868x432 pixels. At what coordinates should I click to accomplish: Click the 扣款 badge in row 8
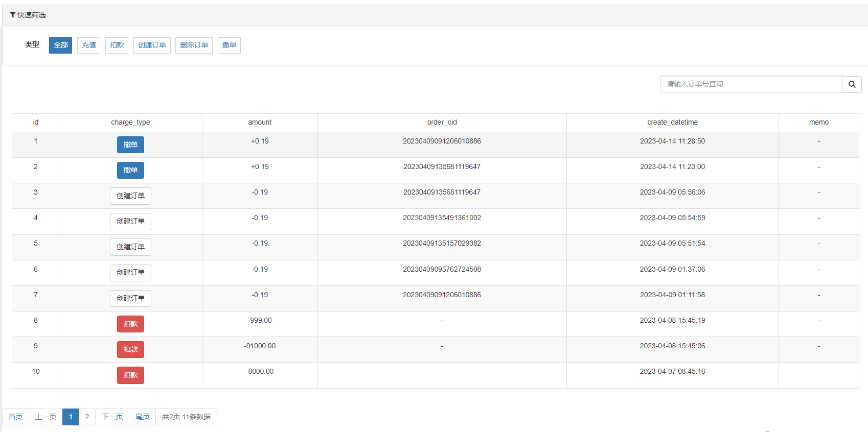(130, 324)
